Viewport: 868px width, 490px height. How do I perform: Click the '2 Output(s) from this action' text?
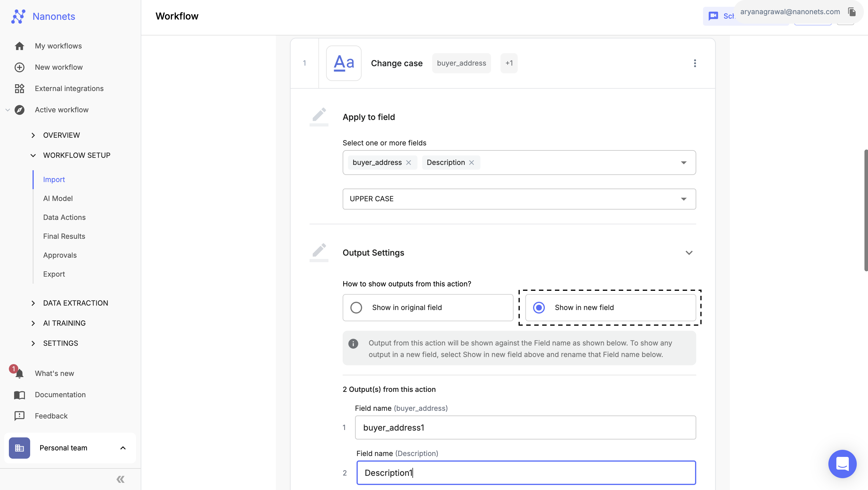[389, 389]
